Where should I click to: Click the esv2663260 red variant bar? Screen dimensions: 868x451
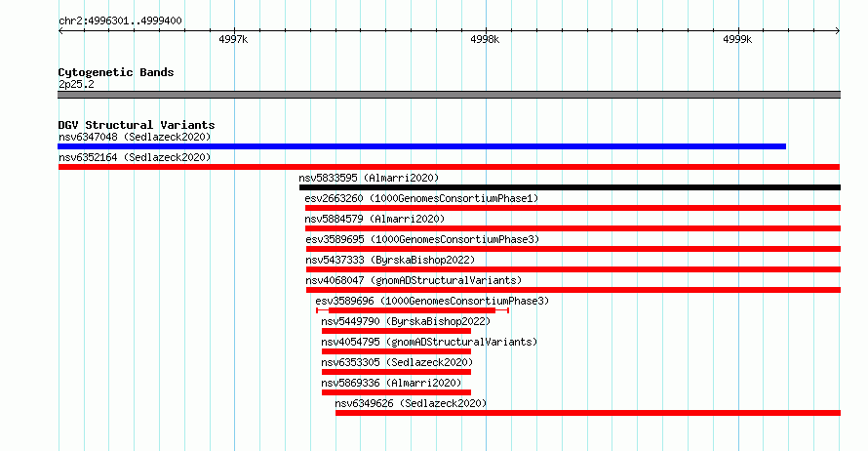tap(572, 208)
